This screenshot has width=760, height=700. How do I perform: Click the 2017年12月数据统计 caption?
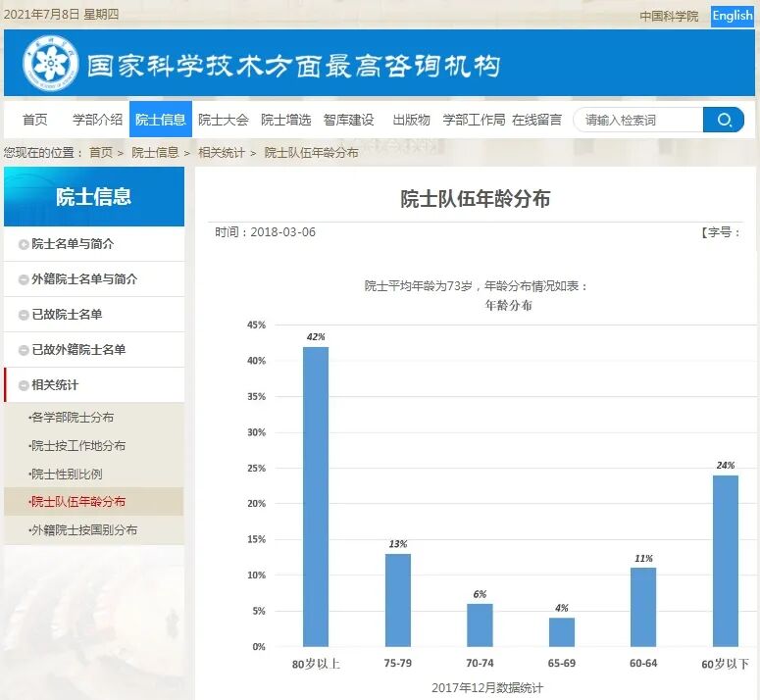coord(487,688)
